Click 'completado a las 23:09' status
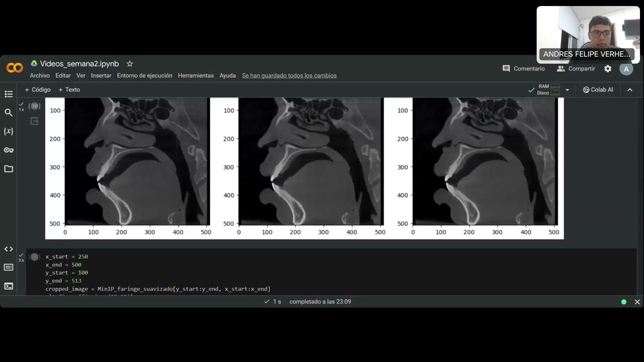The image size is (644, 362). [x=320, y=302]
